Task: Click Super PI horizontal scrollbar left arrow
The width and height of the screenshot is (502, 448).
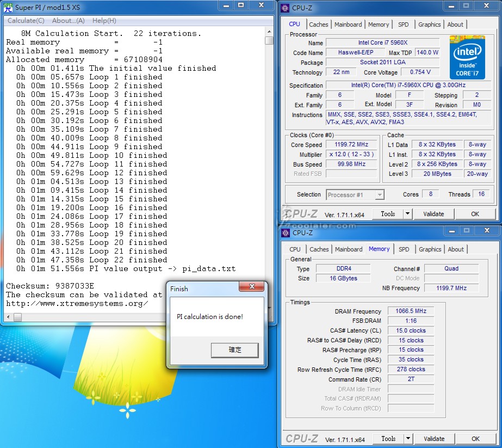Action: click(x=8, y=317)
